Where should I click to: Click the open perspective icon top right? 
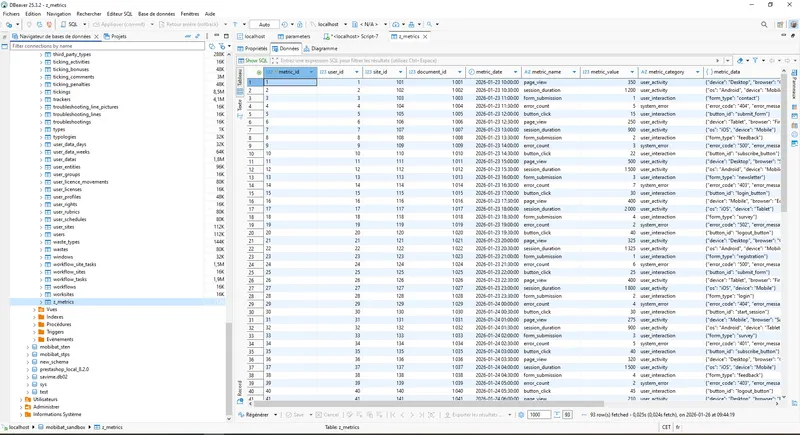click(x=780, y=24)
